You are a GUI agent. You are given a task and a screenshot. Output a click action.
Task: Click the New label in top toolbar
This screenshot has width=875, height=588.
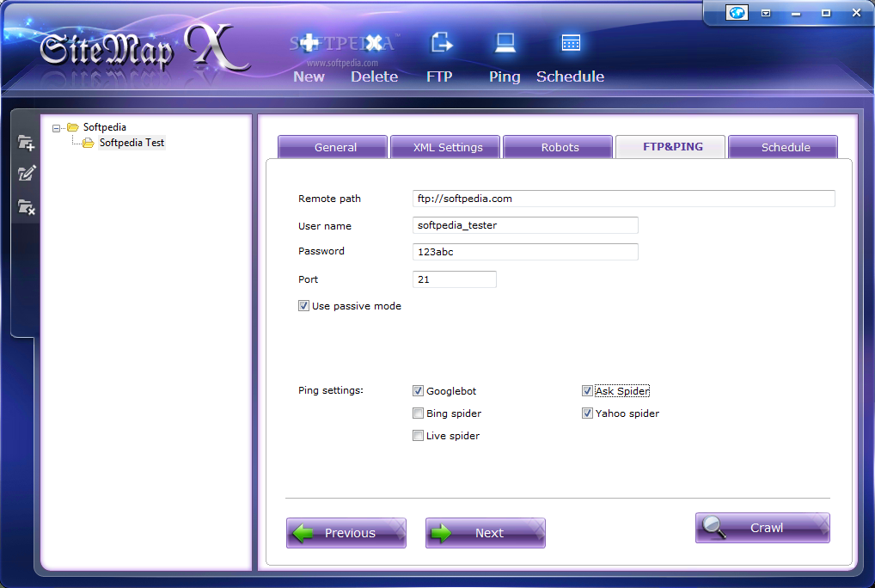(309, 77)
